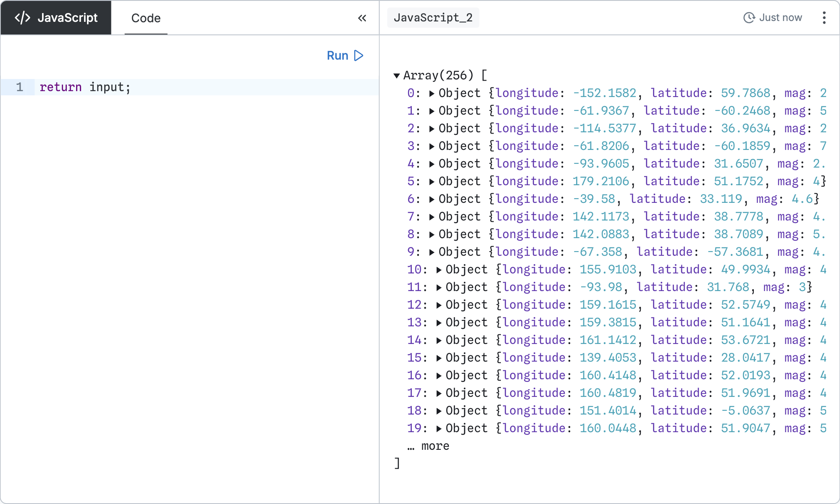Screen dimensions: 840x504
Task: Collapse the Array(256) output
Action: coord(397,75)
